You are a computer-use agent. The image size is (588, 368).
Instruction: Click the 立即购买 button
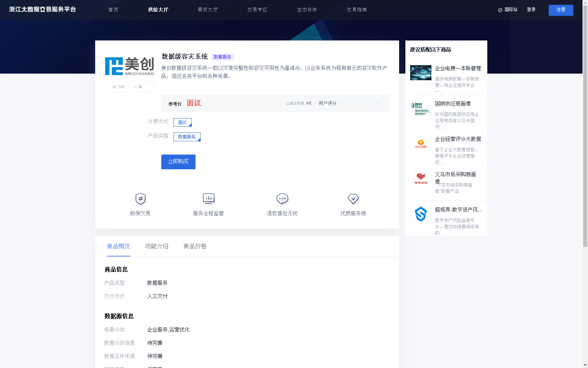coord(178,162)
